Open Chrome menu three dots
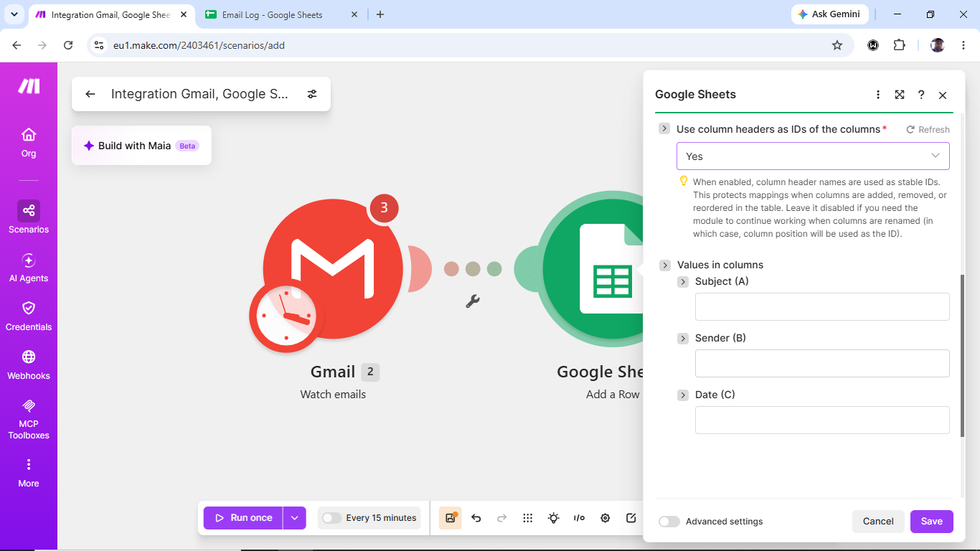 click(962, 45)
